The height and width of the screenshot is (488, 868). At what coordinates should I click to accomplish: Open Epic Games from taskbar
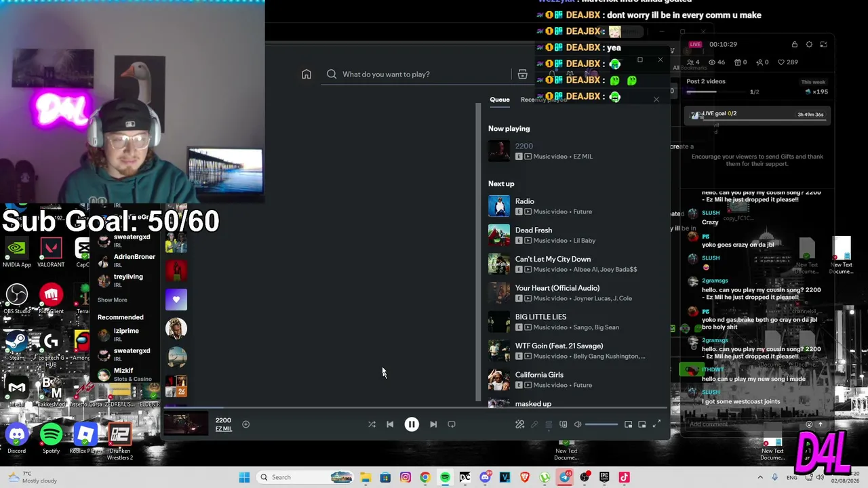tap(604, 477)
